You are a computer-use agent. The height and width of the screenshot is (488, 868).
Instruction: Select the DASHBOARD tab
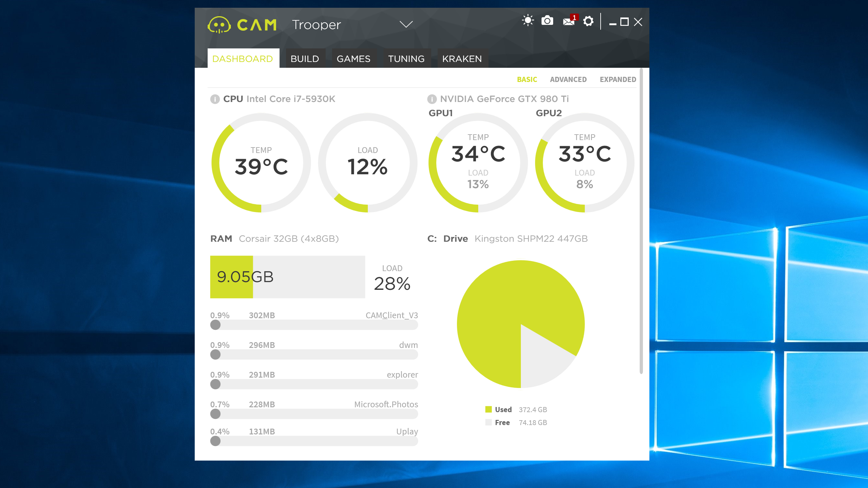(x=243, y=58)
